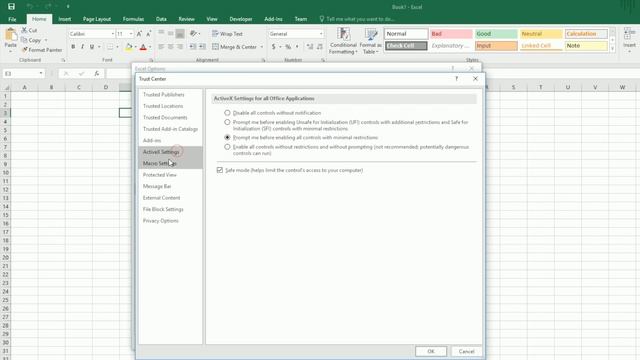
Task: Select Prompt before enabling all controls option
Action: [227, 138]
